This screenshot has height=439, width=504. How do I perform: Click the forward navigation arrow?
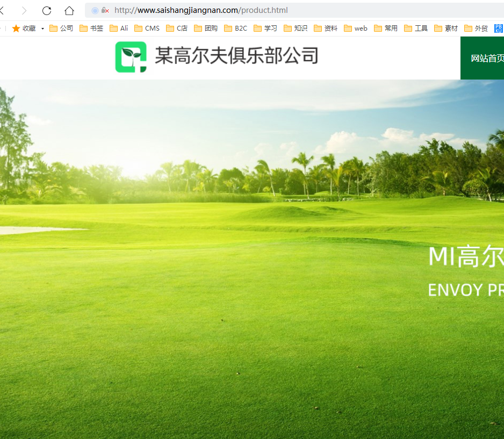pos(24,11)
